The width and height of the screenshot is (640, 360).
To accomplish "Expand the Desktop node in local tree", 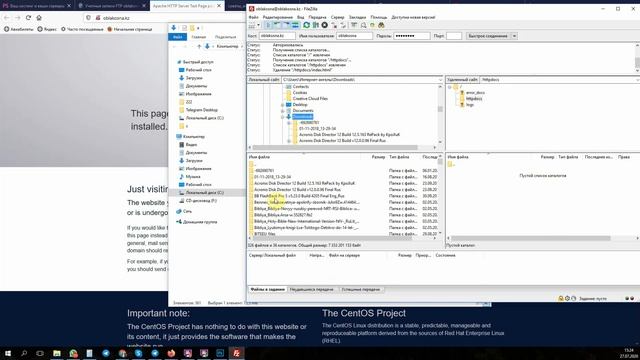I will pos(282,105).
